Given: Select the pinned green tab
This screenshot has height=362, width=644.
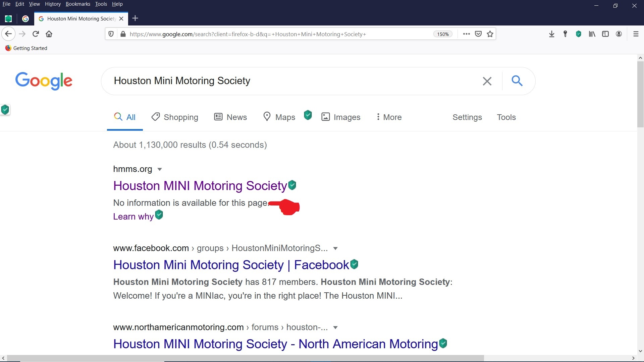Looking at the screenshot, I should click(8, 19).
